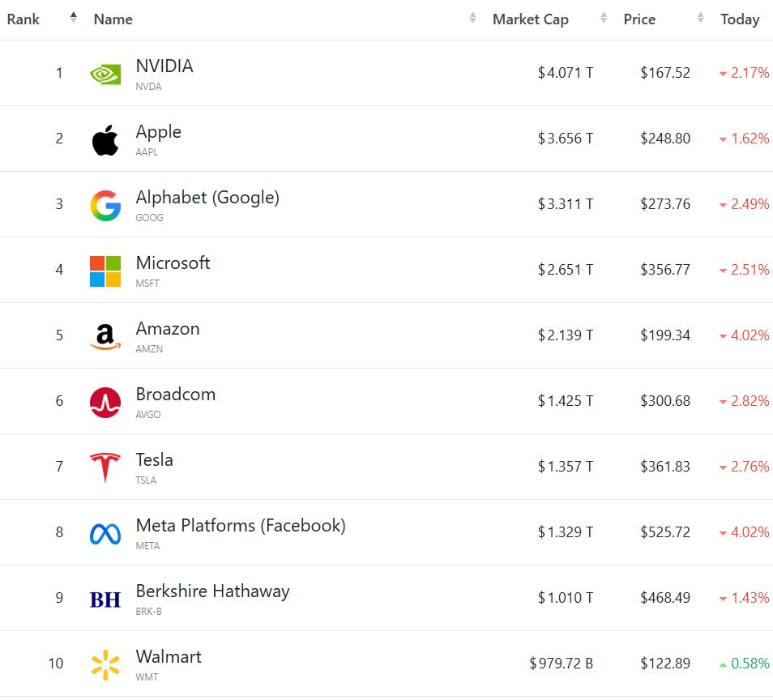The width and height of the screenshot is (773, 700).
Task: Click the Amazon logo icon
Action: [x=105, y=336]
